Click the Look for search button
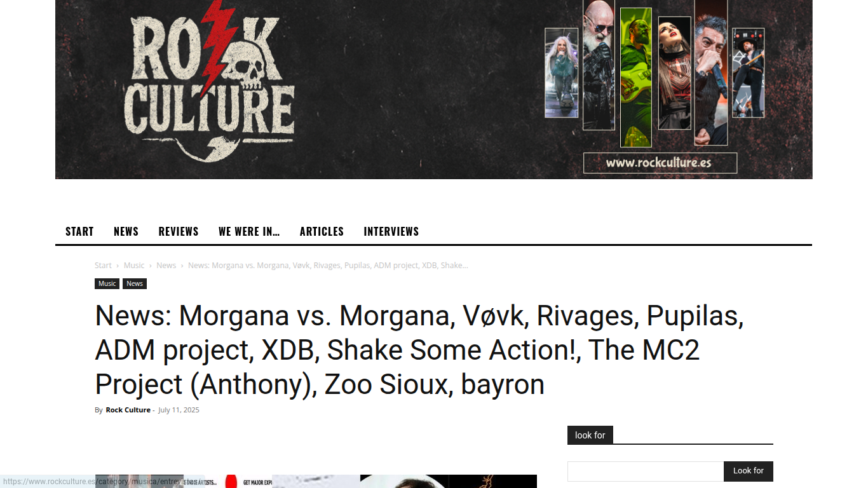The image size is (868, 488). [x=749, y=471]
